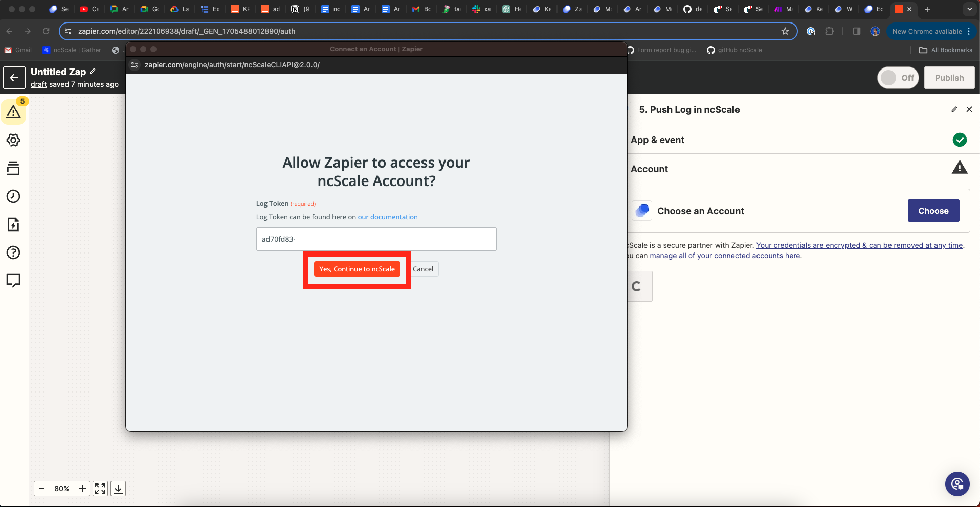Click the back arrow to exit Zap editor
980x507 pixels.
14,78
